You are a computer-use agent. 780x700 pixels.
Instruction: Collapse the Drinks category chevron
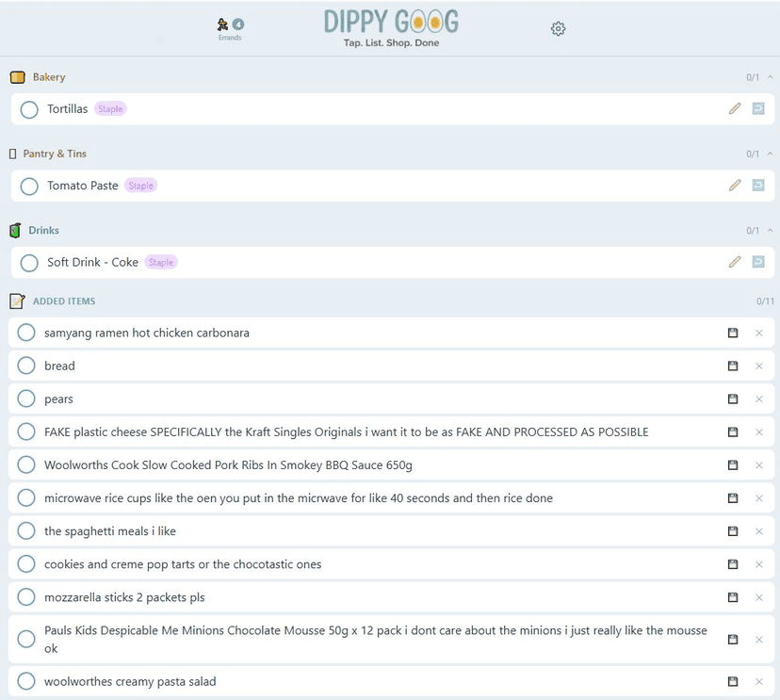tap(770, 230)
